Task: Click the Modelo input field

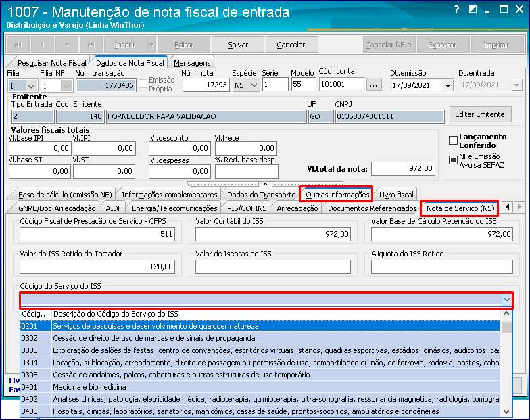Action: [x=304, y=85]
